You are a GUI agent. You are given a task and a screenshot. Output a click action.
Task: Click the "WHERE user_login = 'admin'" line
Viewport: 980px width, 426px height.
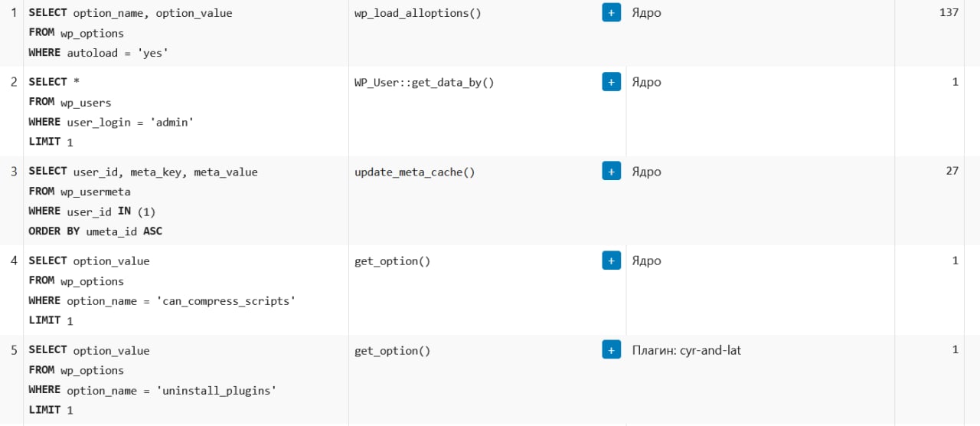pos(111,122)
